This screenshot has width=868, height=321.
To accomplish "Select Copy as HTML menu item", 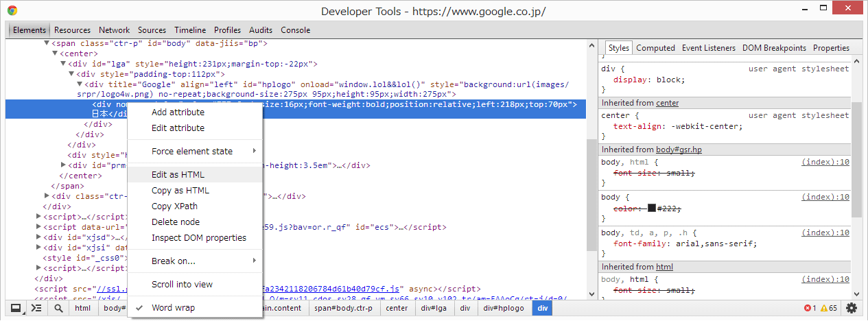I will coord(195,190).
